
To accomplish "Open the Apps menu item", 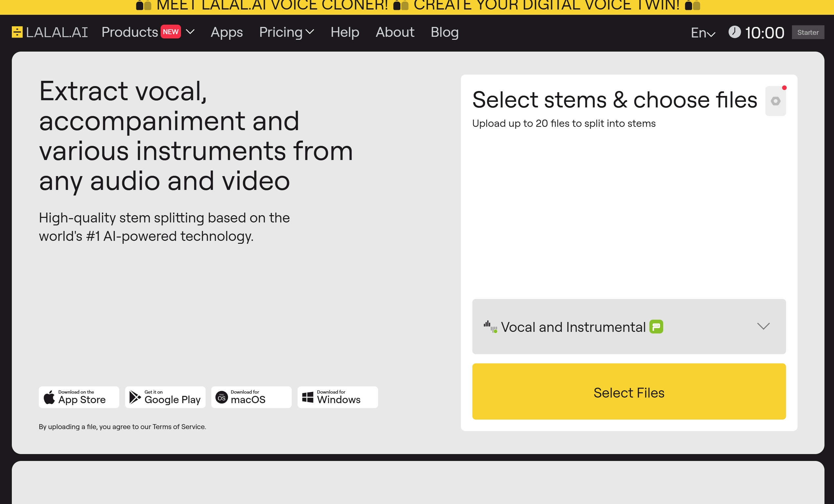I will (x=226, y=32).
